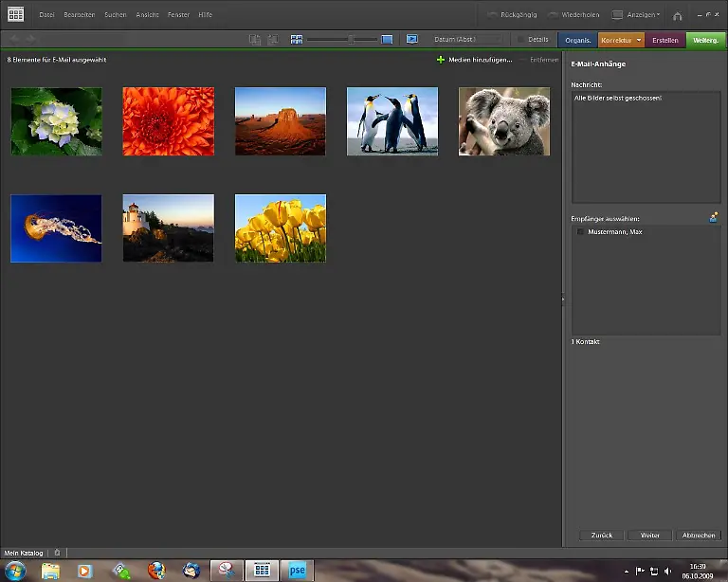Click the small thumbnail size icon
The image size is (728, 582).
(297, 40)
